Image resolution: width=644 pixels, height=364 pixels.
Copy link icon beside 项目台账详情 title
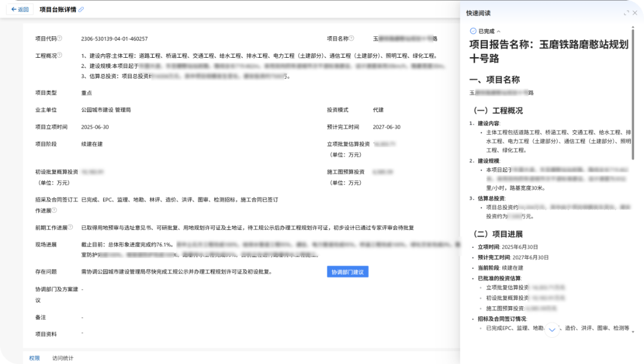pos(82,10)
